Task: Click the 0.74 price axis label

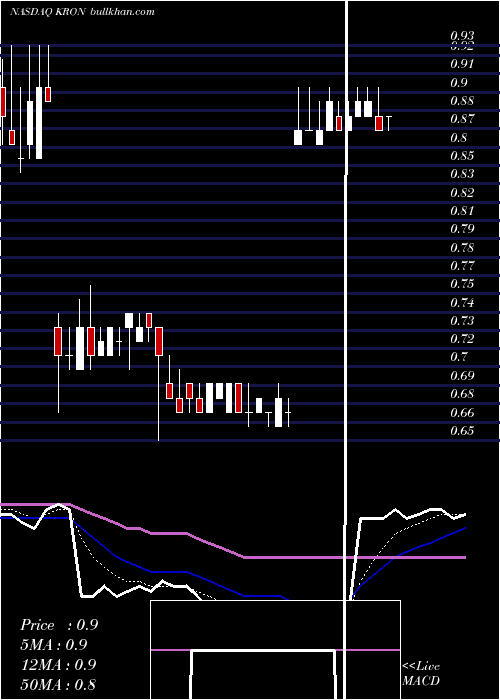Action: pos(462,302)
